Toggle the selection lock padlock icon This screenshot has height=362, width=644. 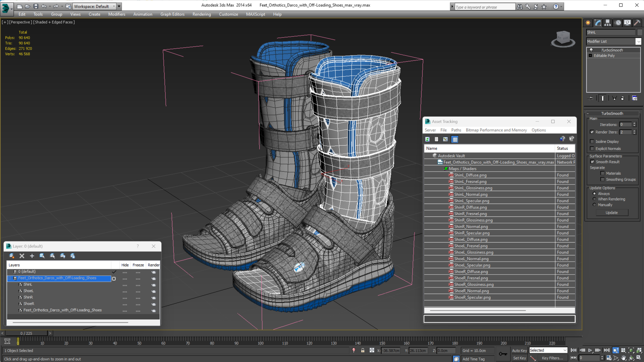(363, 350)
